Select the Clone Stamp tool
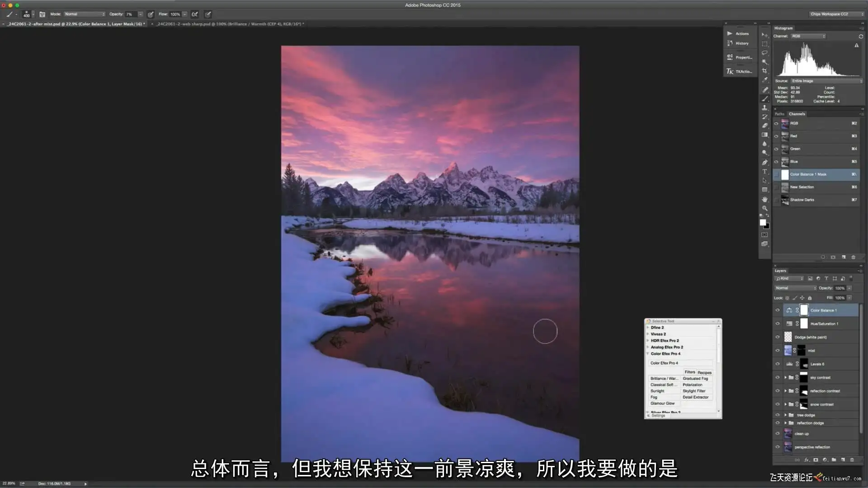Screen dimensions: 868x488 pos(764,108)
